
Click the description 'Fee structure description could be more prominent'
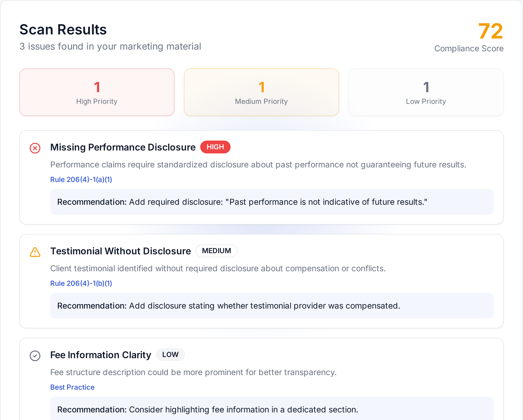(x=193, y=372)
